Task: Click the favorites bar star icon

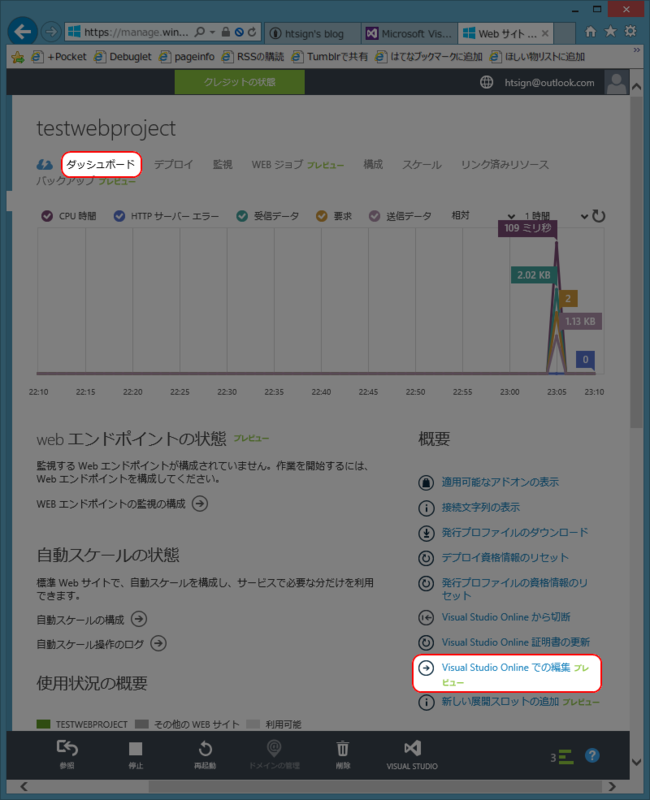Action: click(x=18, y=57)
